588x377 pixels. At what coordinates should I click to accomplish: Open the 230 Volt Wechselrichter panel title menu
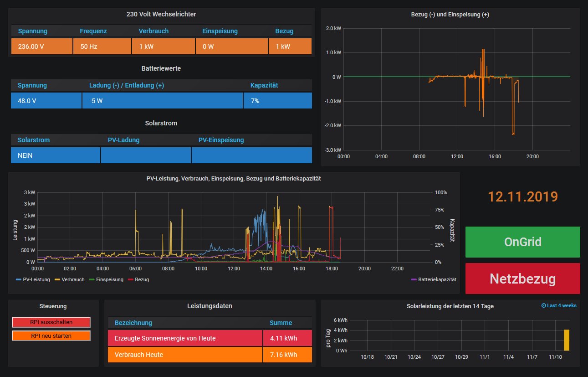(161, 14)
